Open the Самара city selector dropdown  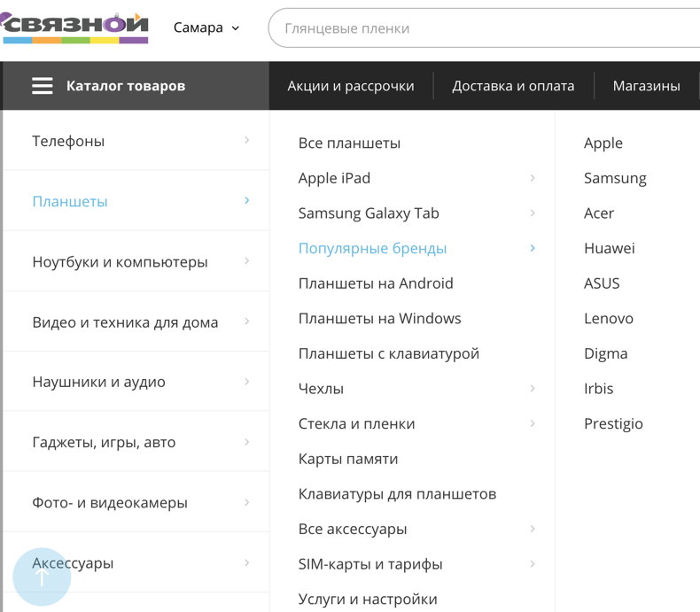pos(206,27)
